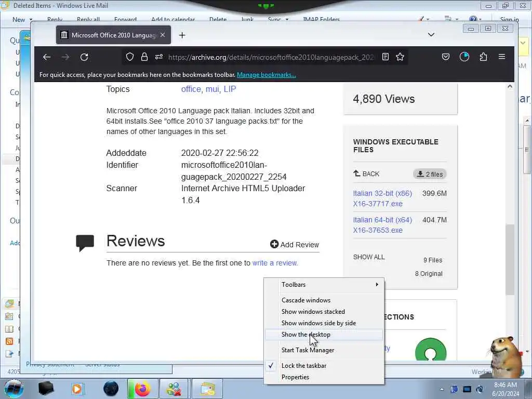Follow the write a review link
The height and width of the screenshot is (399, 532).
(275, 263)
